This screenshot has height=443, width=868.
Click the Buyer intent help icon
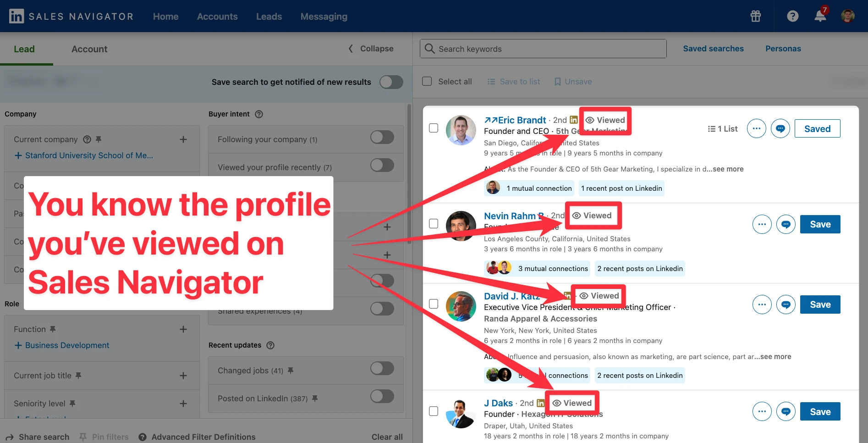259,114
